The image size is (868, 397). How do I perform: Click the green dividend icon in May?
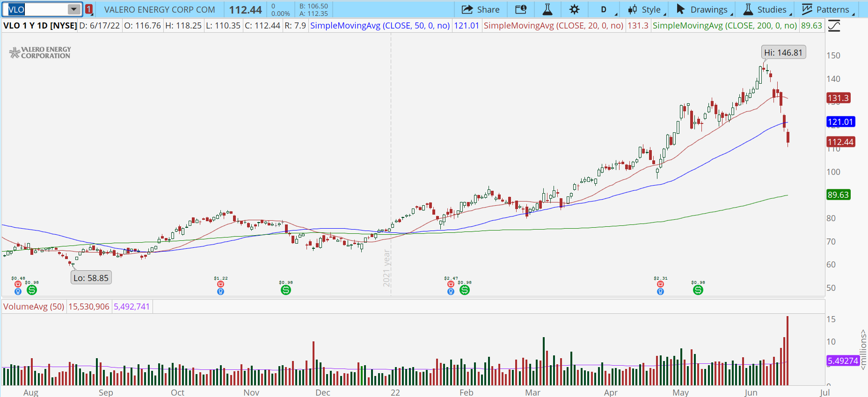click(x=698, y=290)
